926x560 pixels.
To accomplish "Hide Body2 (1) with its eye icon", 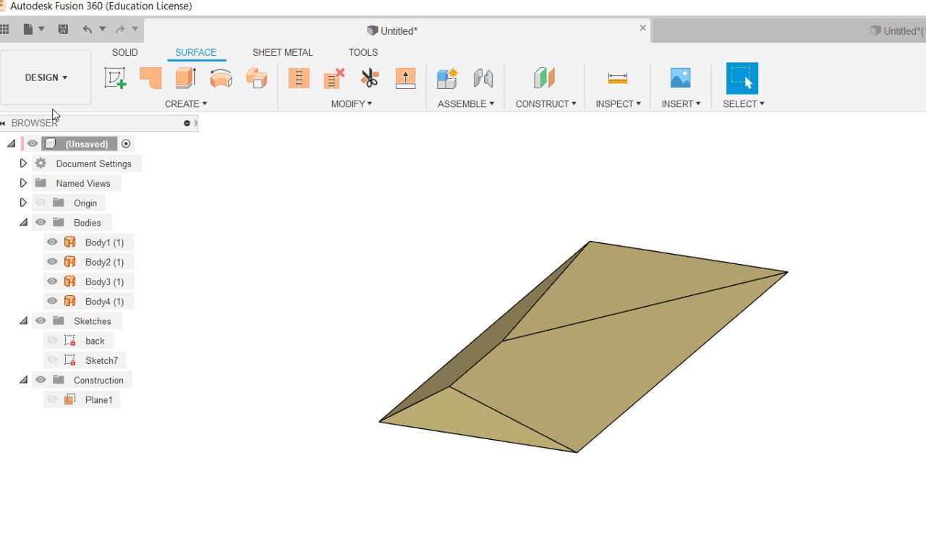I will tap(52, 262).
